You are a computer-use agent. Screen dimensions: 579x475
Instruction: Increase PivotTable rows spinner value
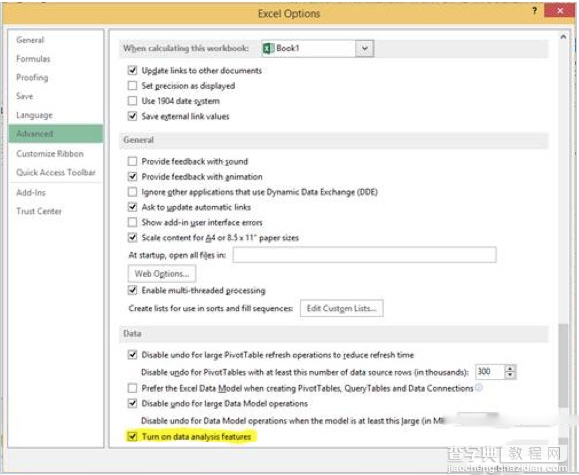click(x=510, y=368)
